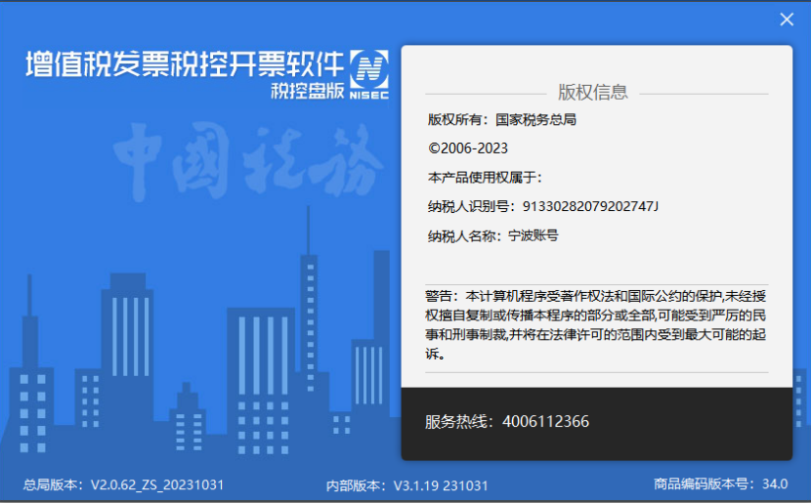Image resolution: width=812 pixels, height=504 pixels.
Task: Click the 中国税务 watermark calligraphy
Action: tap(248, 161)
